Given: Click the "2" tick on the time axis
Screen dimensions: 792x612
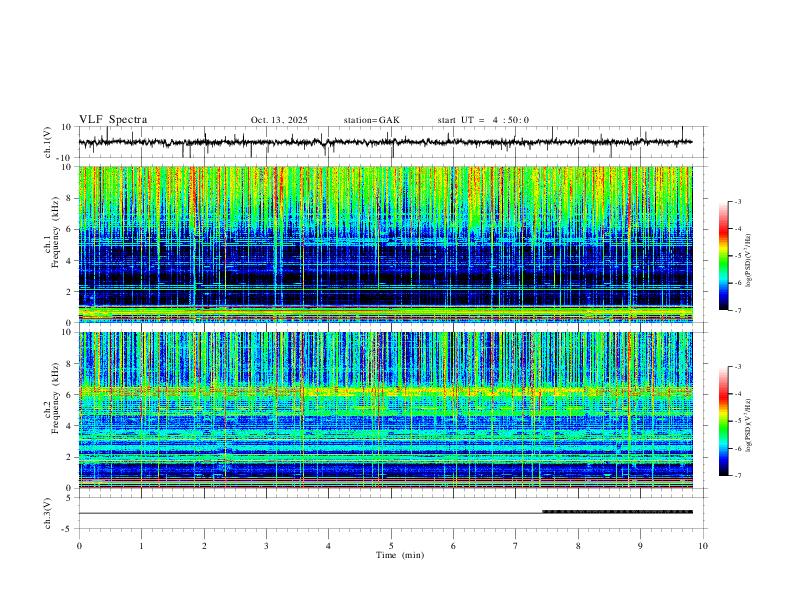Looking at the screenshot, I should click(204, 546).
